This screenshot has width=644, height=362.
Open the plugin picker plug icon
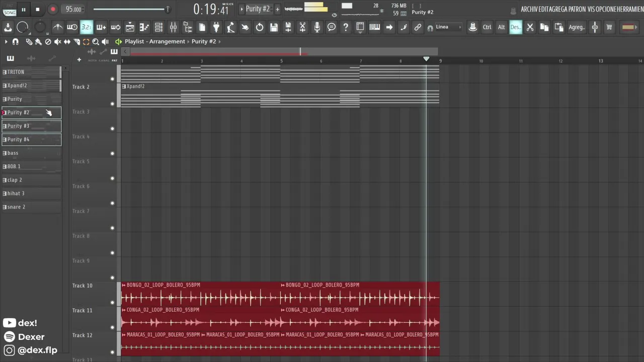click(216, 27)
